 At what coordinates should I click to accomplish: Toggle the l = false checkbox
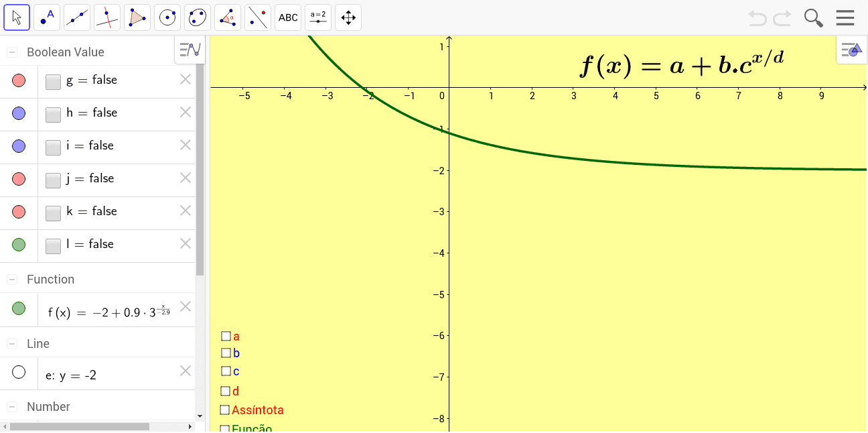[x=54, y=246]
